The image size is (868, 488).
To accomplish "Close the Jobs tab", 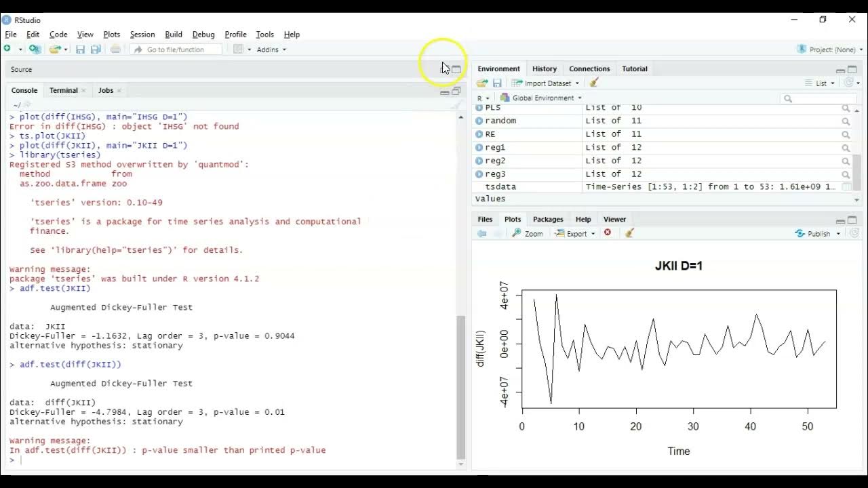I will pos(119,90).
